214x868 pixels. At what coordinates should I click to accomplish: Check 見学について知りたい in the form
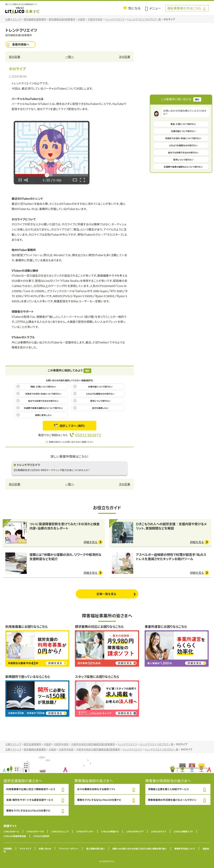click(x=98, y=401)
